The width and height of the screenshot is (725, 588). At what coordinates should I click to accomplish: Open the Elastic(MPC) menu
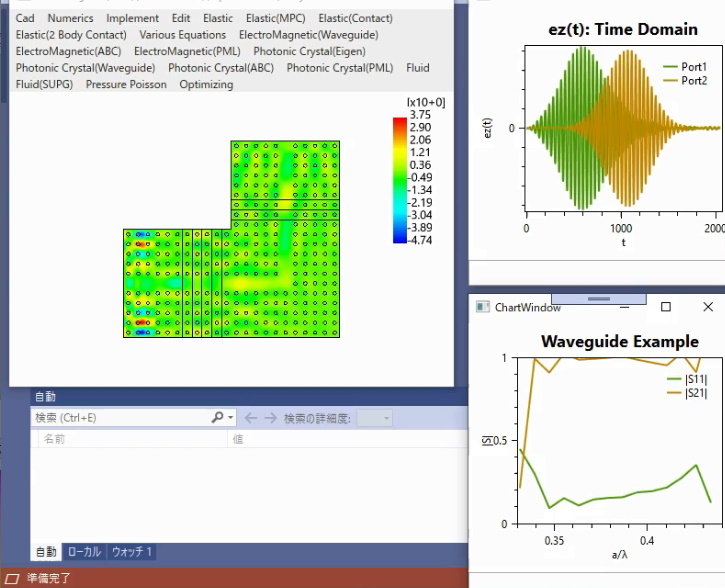pyautogui.click(x=276, y=18)
